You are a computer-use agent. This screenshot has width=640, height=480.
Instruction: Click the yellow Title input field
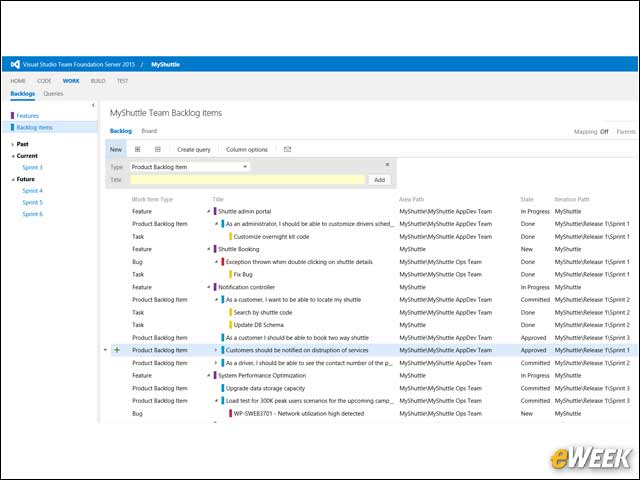click(248, 180)
